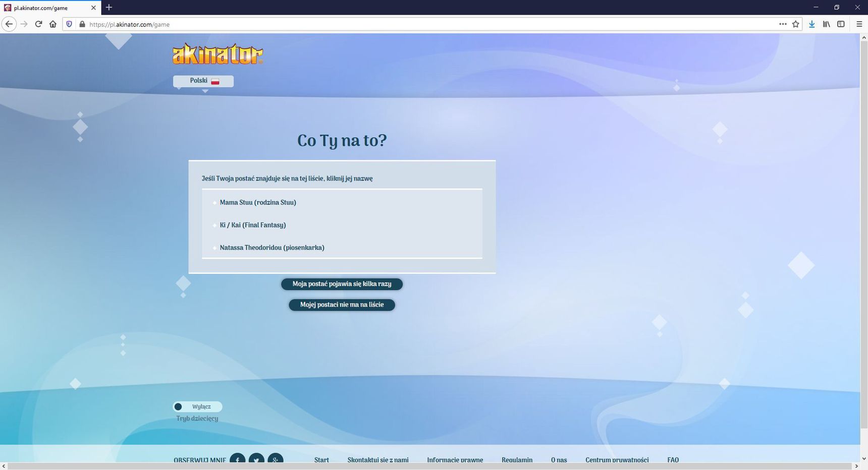
Task: Open Akinator's Twitter page icon
Action: pos(256,459)
